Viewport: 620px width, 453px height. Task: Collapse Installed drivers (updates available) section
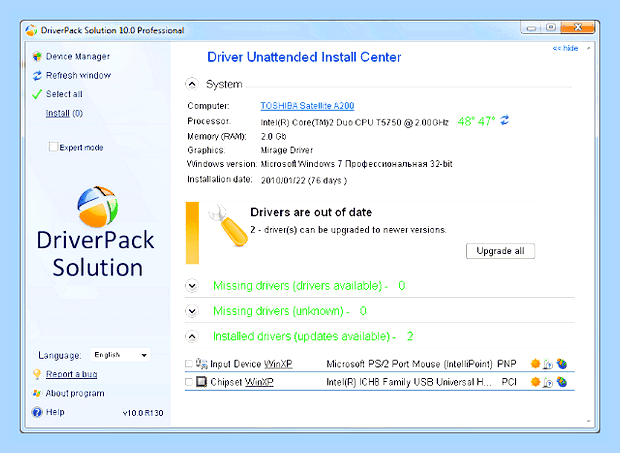(192, 336)
